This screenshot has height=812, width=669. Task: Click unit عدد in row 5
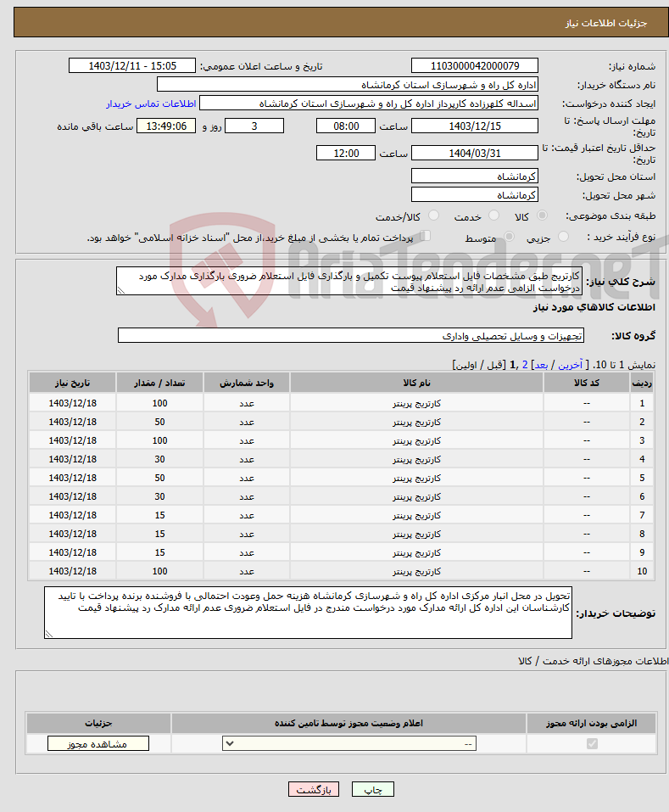tap(246, 478)
